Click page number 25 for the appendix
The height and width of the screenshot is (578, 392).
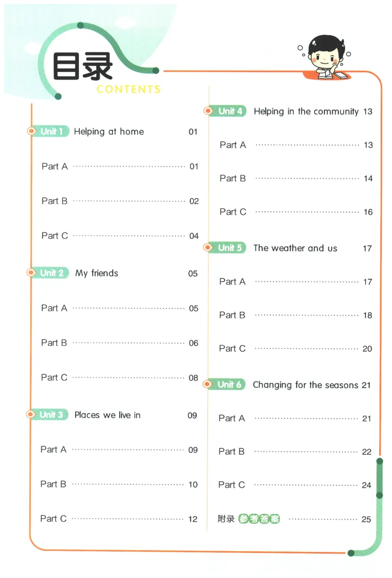pos(366,520)
